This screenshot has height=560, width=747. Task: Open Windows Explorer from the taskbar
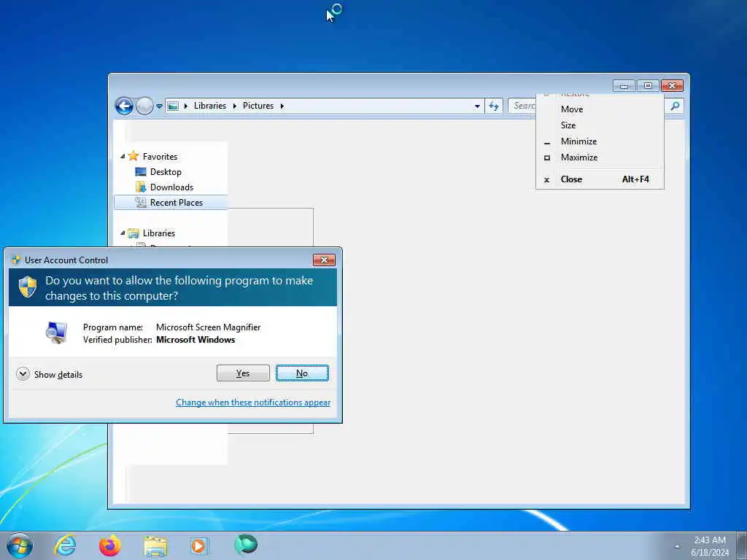pyautogui.click(x=155, y=546)
